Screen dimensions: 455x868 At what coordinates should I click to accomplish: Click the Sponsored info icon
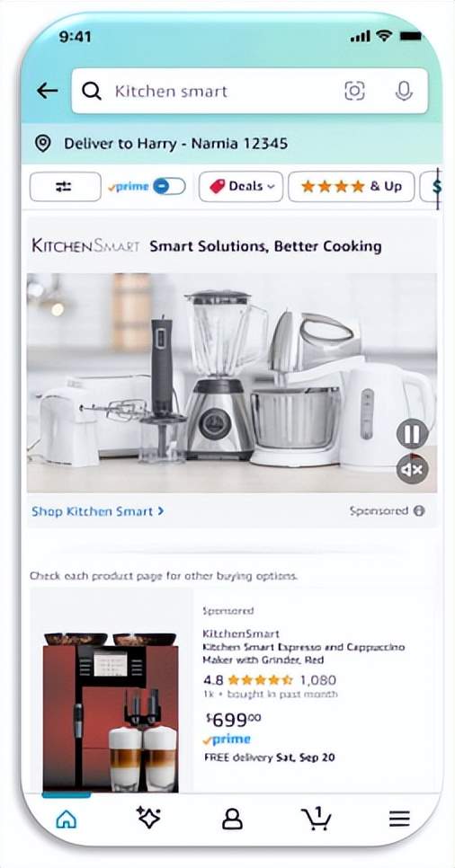(x=420, y=511)
